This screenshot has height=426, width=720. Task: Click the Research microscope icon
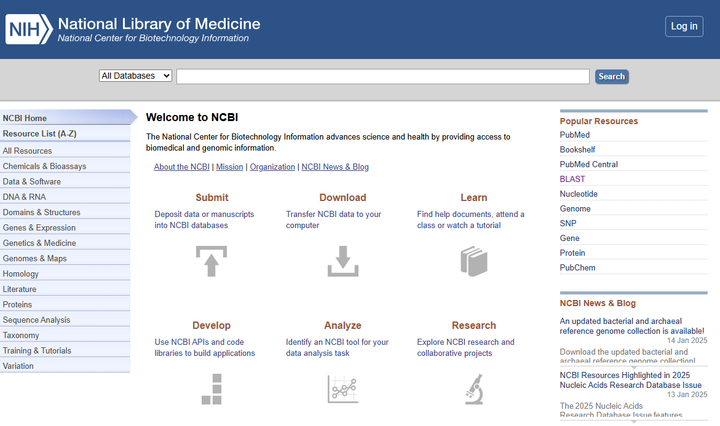[474, 389]
